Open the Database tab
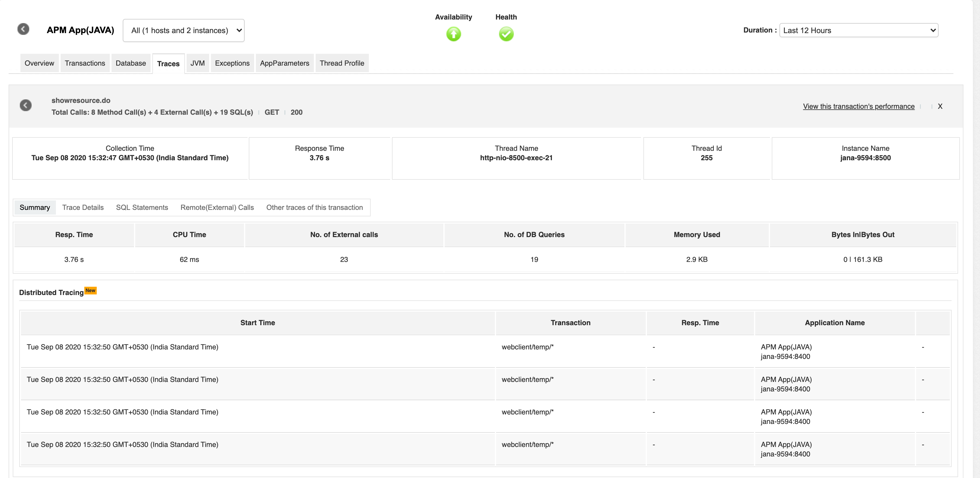The height and width of the screenshot is (478, 980). [x=130, y=63]
